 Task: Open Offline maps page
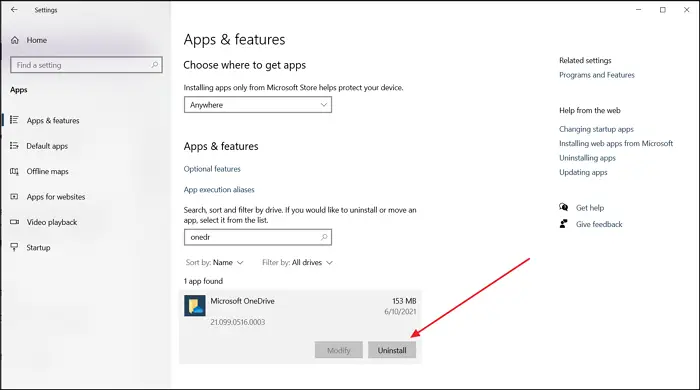[47, 171]
